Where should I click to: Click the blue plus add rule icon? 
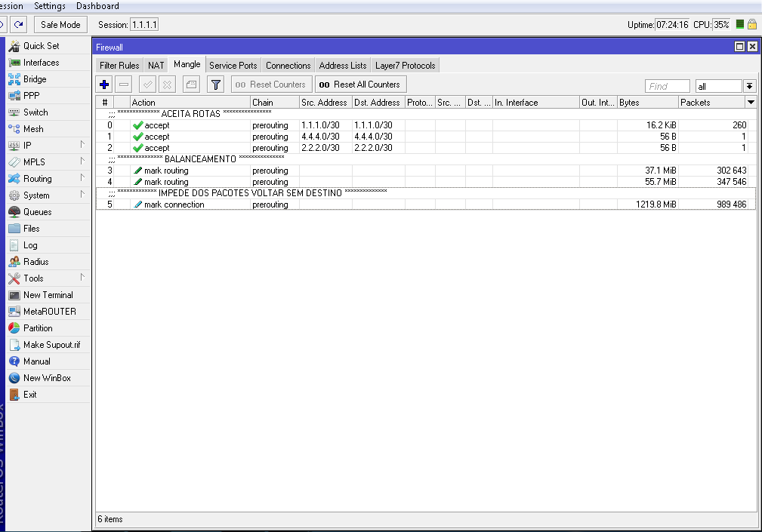point(104,85)
